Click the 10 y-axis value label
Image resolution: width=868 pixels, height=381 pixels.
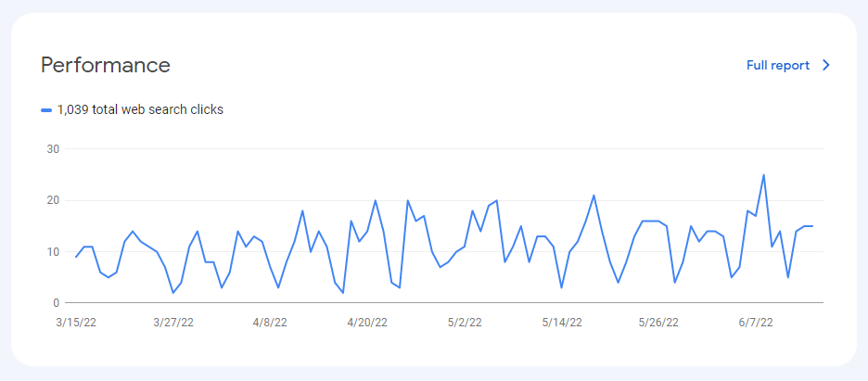tap(54, 252)
